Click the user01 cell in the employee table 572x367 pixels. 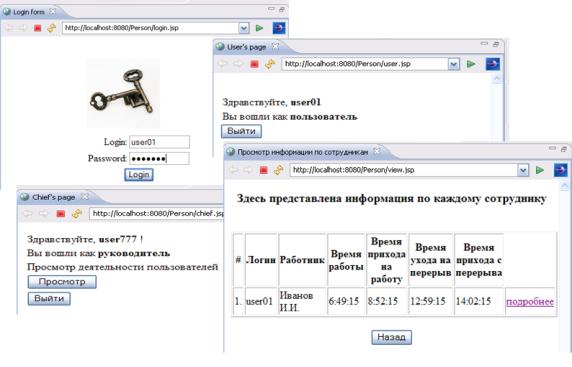262,301
